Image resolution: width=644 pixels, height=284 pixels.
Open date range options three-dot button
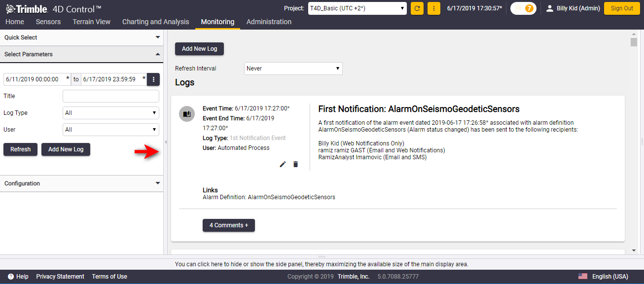pos(153,79)
